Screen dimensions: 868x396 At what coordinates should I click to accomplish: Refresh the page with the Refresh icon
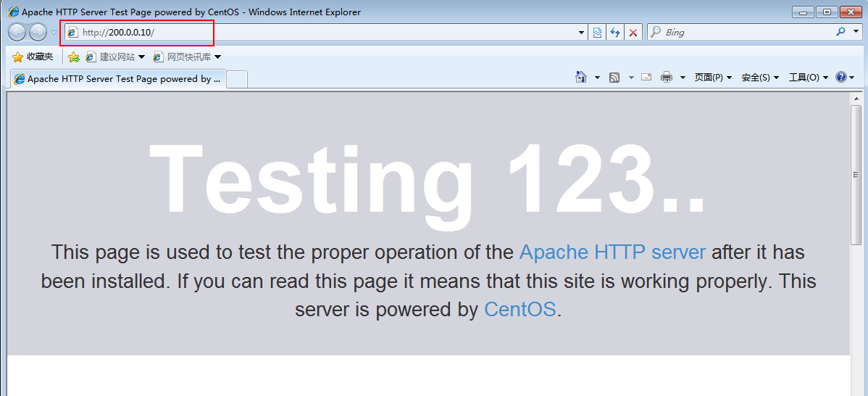coord(615,33)
